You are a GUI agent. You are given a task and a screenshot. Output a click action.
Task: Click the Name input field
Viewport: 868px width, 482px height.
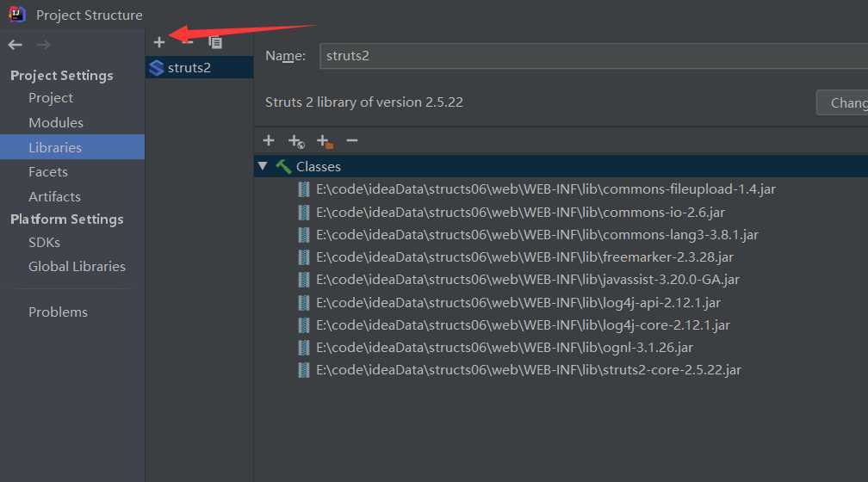click(x=593, y=56)
